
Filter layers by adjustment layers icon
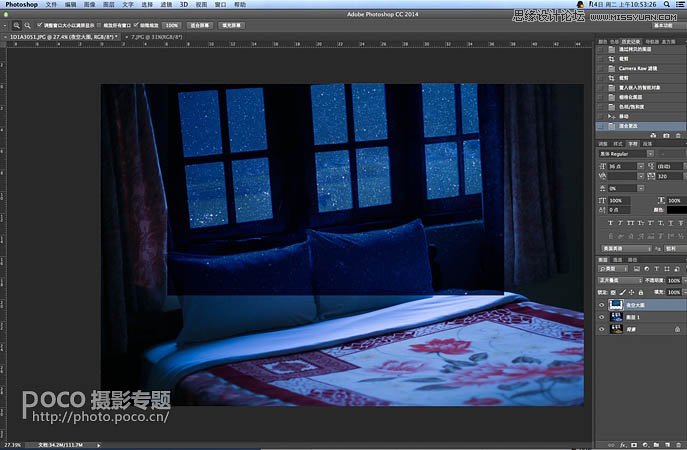646,269
